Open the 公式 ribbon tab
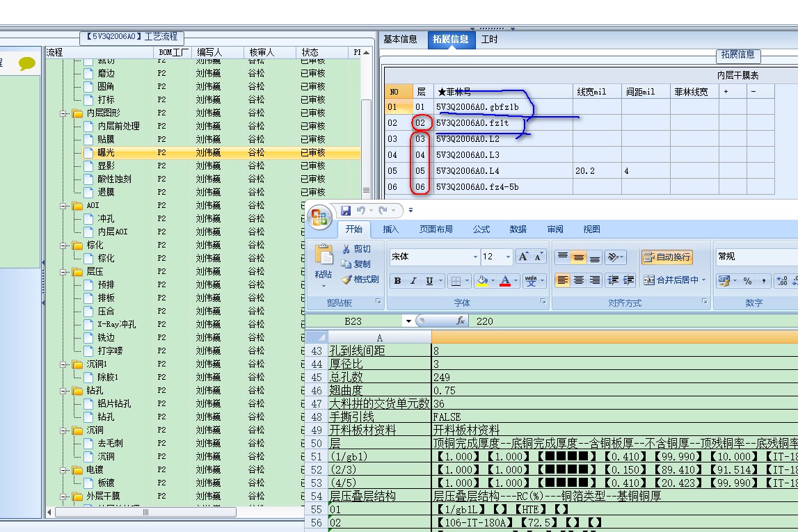This screenshot has width=798, height=532. (x=481, y=229)
